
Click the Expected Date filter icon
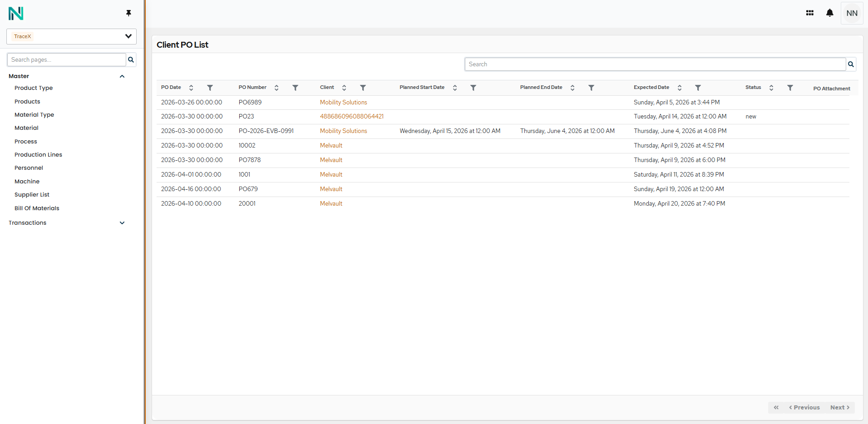(698, 88)
